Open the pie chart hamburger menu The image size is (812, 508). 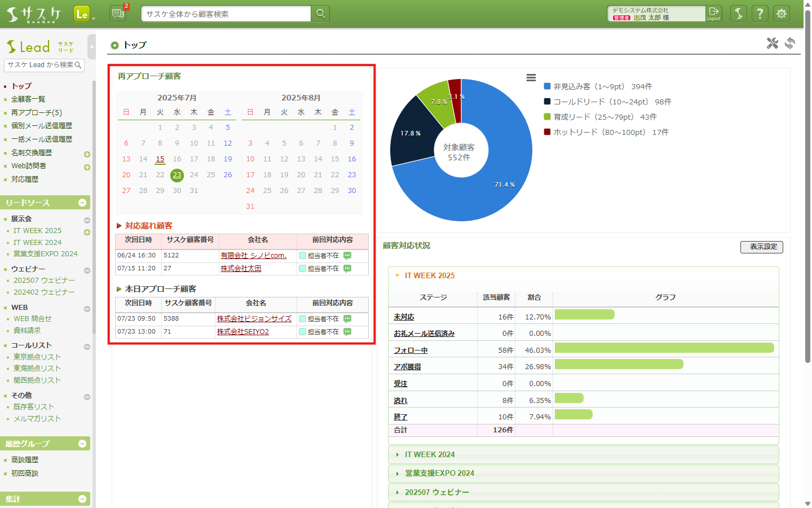[531, 78]
